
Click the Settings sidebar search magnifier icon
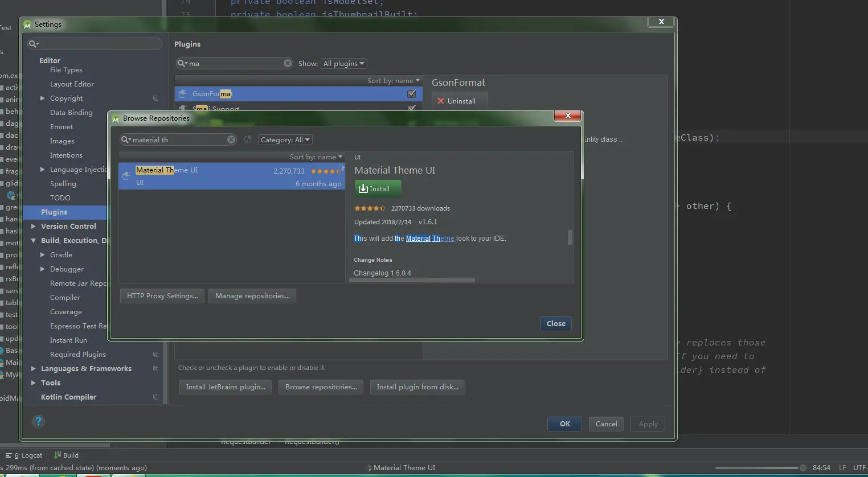click(x=34, y=44)
